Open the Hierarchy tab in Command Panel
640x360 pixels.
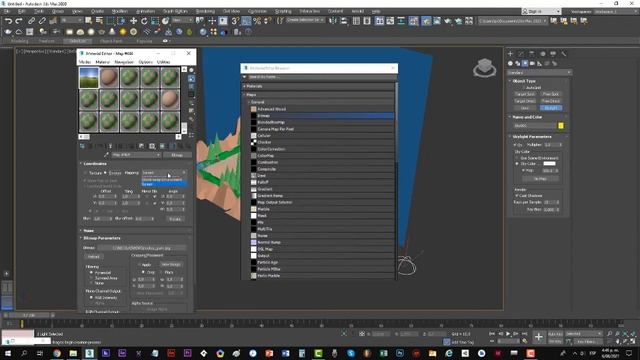tap(532, 54)
